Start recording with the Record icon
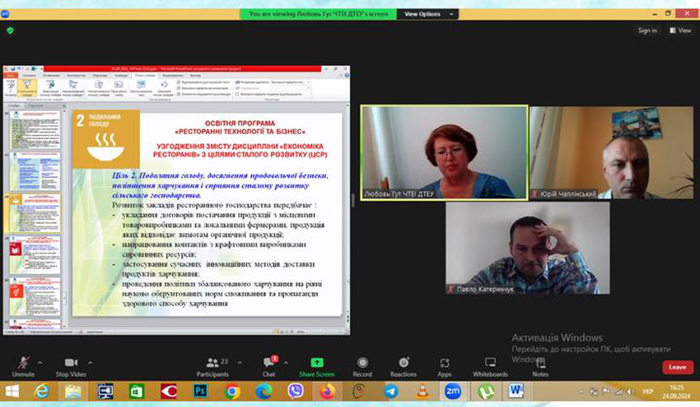Viewport: 700px width, 407px height. 362,361
